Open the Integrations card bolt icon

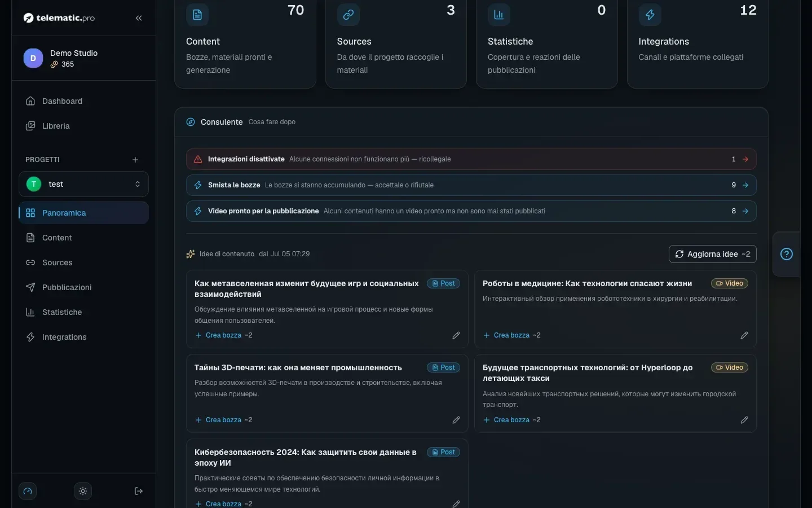pos(650,15)
